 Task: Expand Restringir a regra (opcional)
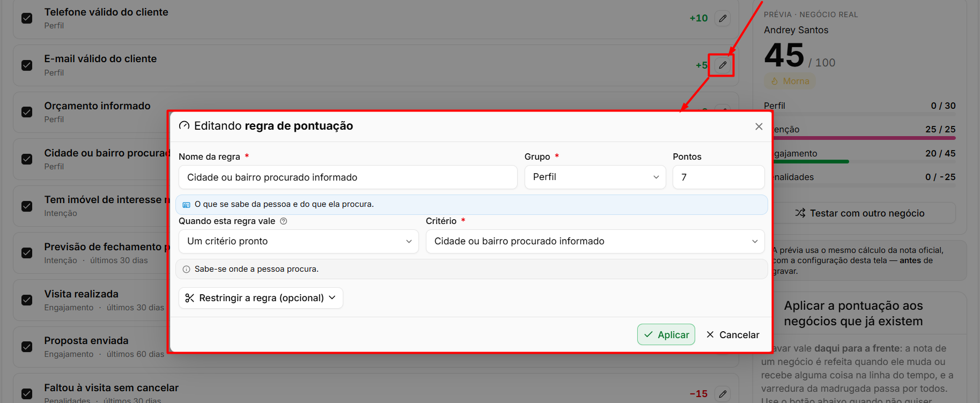261,298
